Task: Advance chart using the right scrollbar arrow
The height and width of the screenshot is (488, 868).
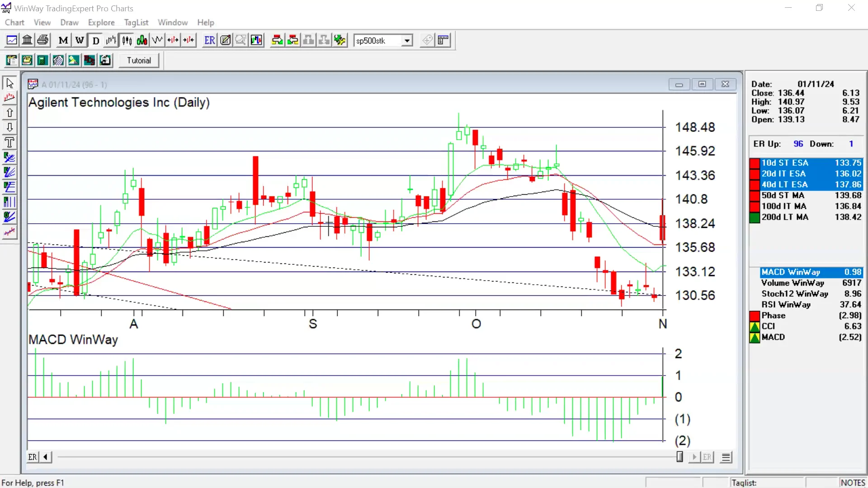Action: click(x=694, y=457)
